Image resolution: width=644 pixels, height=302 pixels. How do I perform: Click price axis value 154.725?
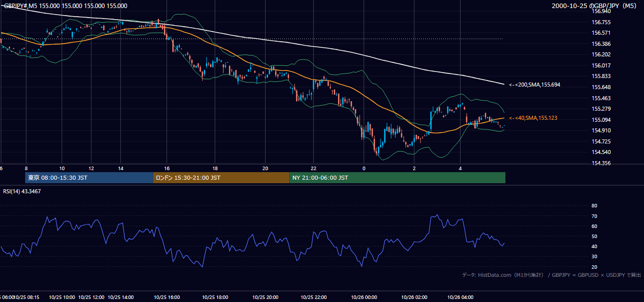[x=601, y=141]
